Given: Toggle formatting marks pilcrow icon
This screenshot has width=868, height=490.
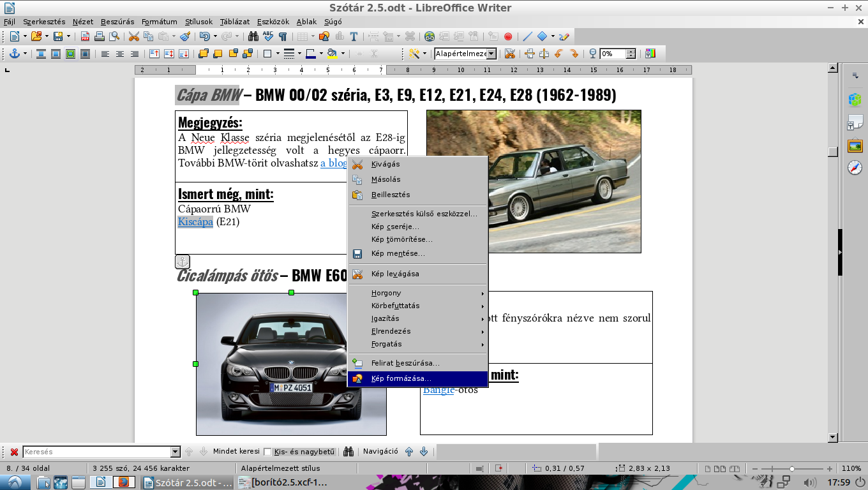Looking at the screenshot, I should tap(283, 36).
